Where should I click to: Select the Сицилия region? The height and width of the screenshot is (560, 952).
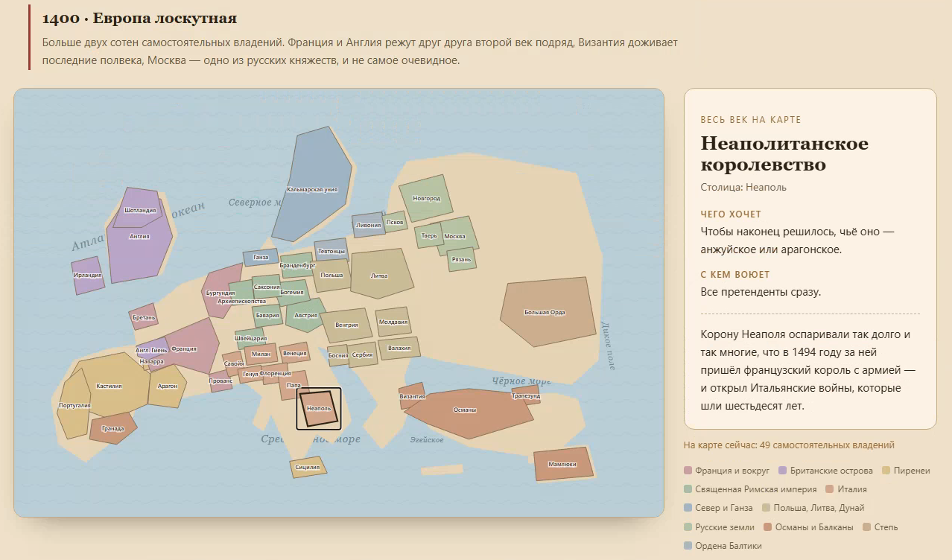click(308, 467)
